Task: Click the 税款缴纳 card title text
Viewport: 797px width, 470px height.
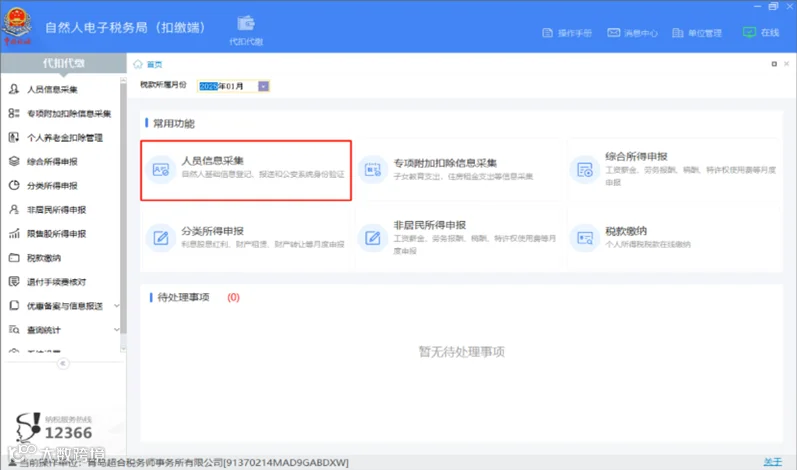Action: coord(626,231)
